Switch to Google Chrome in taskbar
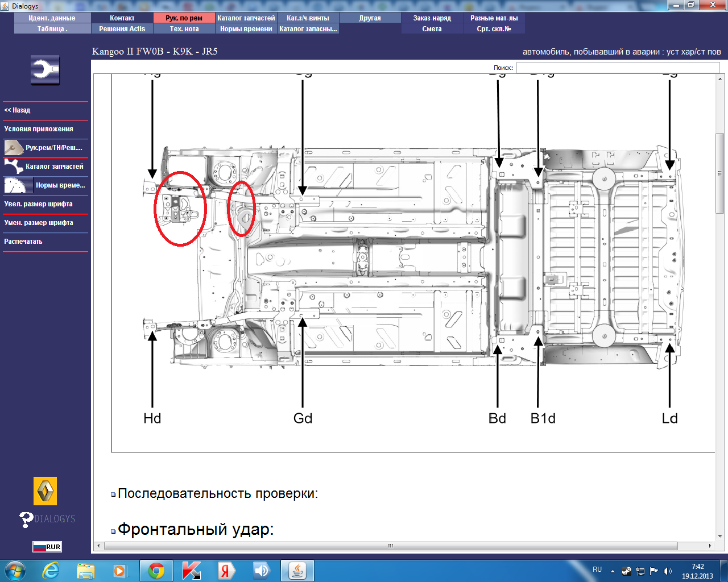The width and height of the screenshot is (728, 582). coord(156,571)
